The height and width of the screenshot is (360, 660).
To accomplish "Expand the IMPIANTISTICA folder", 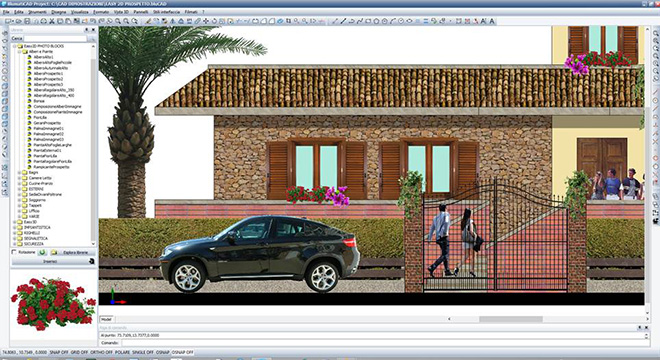I will tap(14, 227).
